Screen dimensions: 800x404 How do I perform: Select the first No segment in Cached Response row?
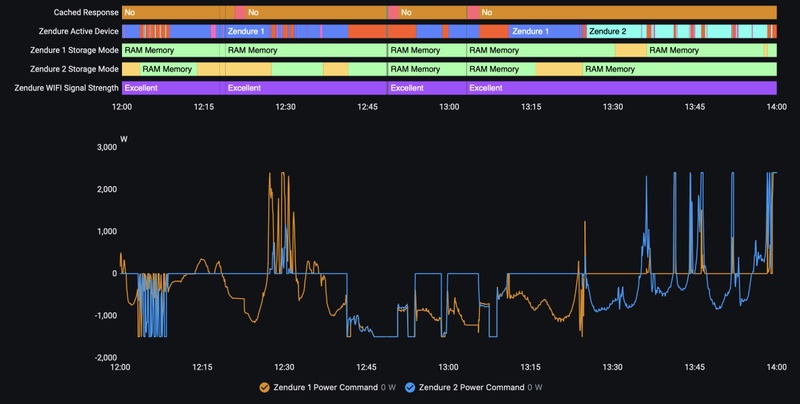171,12
